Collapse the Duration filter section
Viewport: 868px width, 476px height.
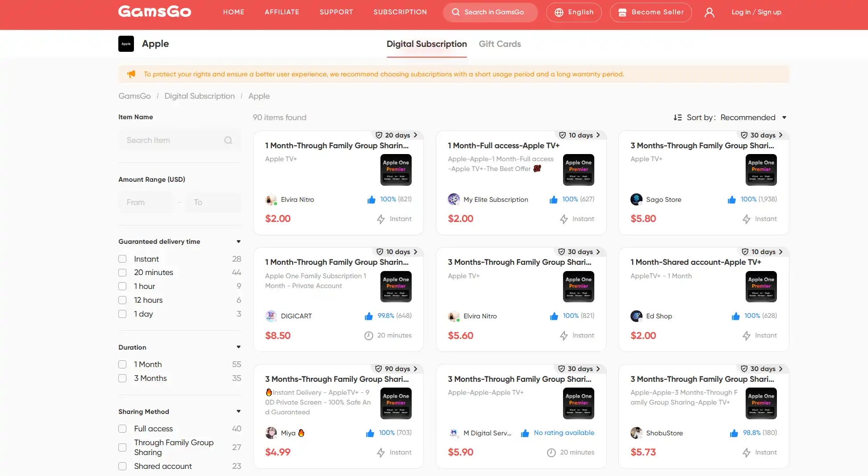pos(238,347)
